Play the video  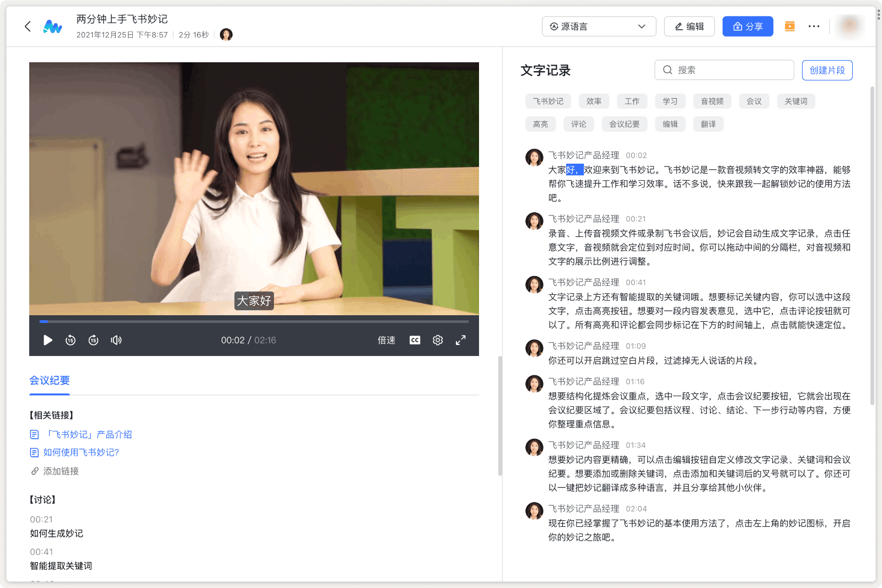pyautogui.click(x=47, y=340)
